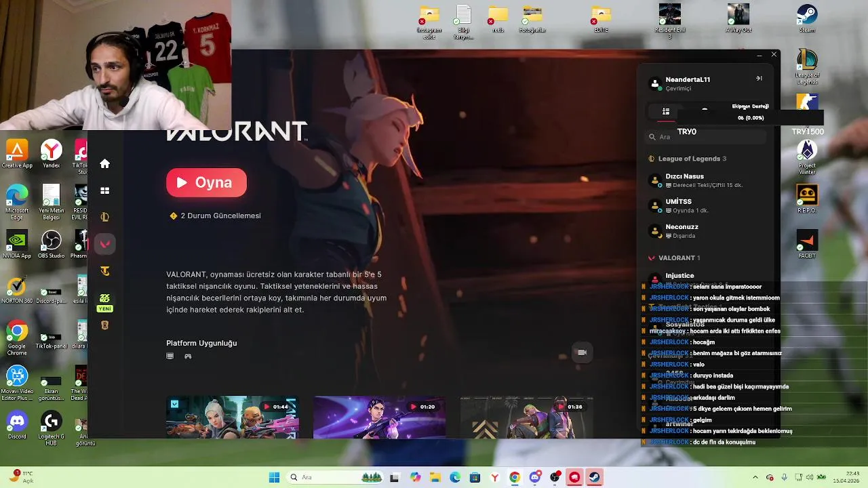Collapse the League of Legends friends group
The width and height of the screenshot is (868, 488).
(688, 159)
